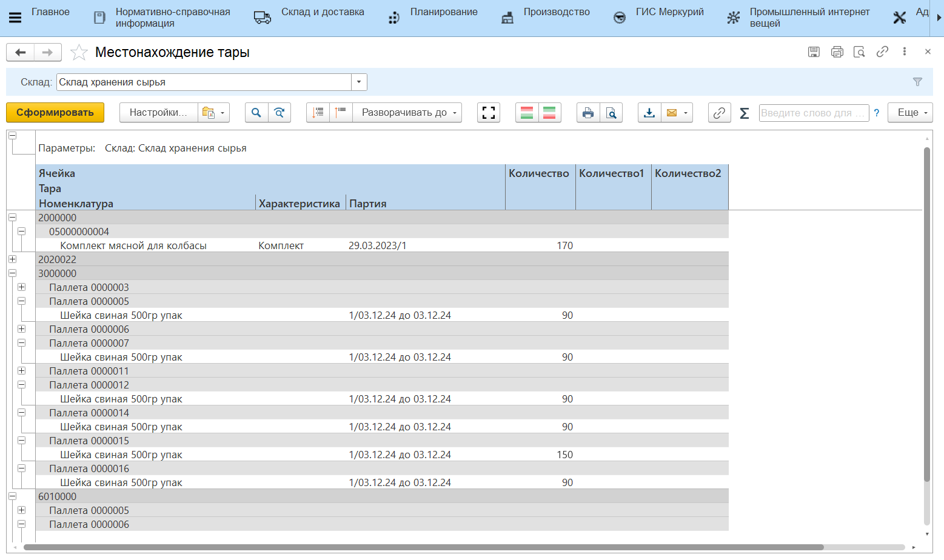
Task: Click the horizontal scrollbar at bottom
Action: pyautogui.click(x=423, y=547)
